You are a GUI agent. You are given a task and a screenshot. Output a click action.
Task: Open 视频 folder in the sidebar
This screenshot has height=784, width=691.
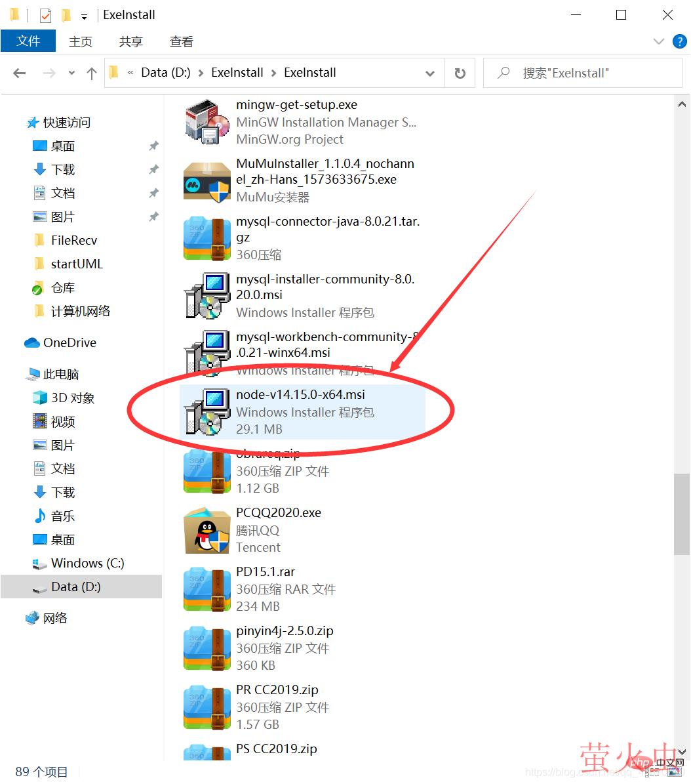pos(54,421)
